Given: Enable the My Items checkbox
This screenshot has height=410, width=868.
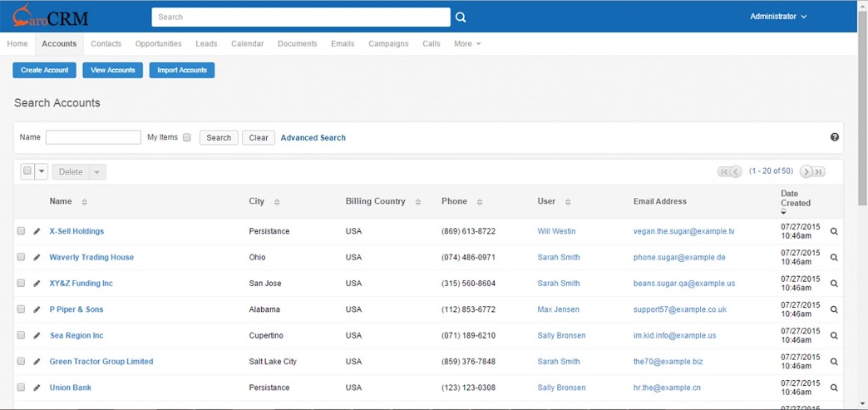Looking at the screenshot, I should pyautogui.click(x=186, y=137).
